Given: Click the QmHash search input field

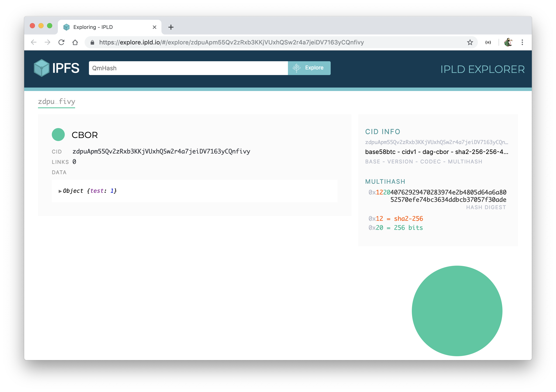Looking at the screenshot, I should [188, 68].
